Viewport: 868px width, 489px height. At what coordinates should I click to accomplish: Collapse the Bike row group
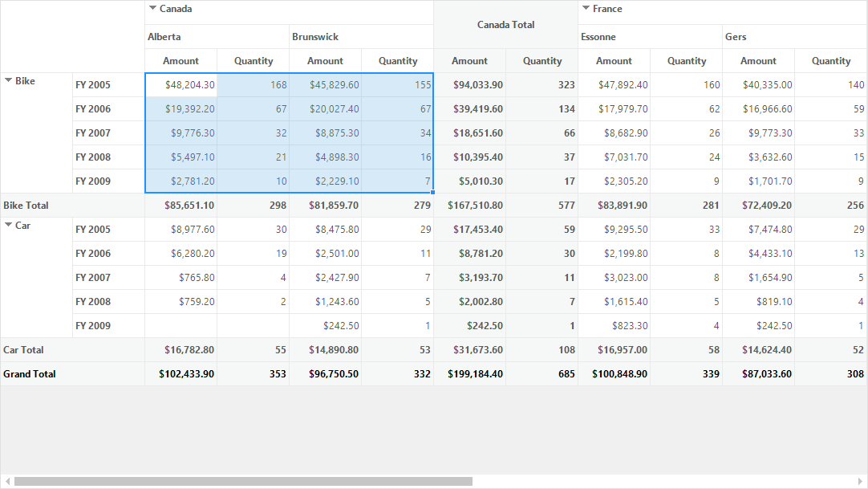click(8, 80)
